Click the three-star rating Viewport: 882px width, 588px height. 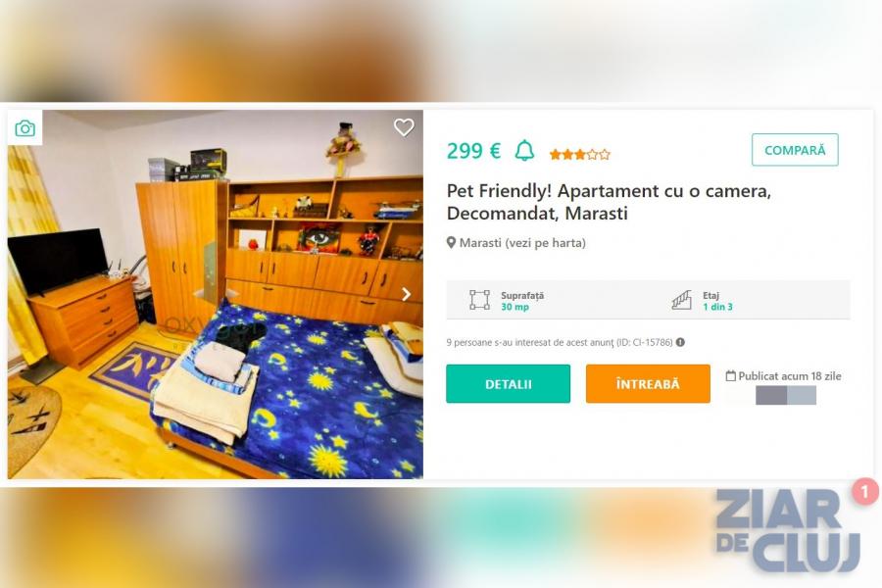tap(579, 154)
